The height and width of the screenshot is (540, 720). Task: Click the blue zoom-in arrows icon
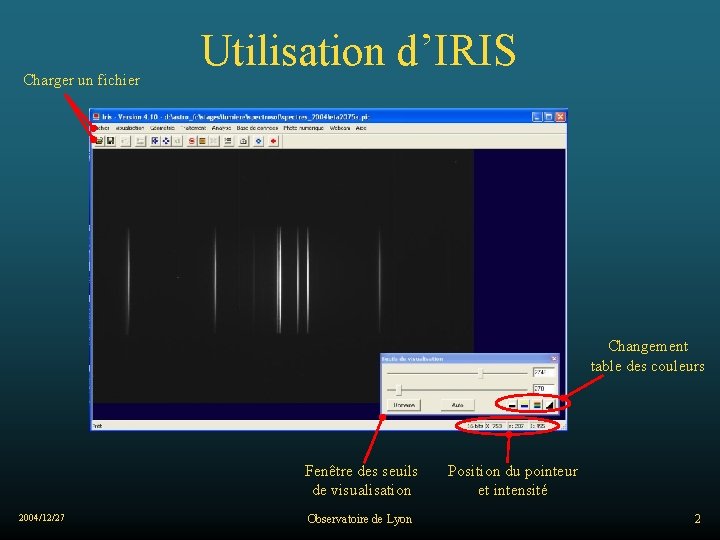155,141
